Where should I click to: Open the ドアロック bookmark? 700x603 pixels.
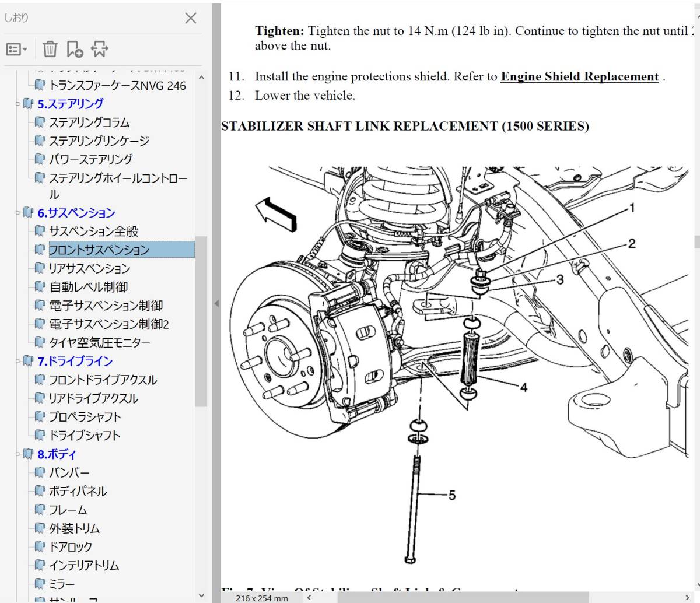coord(71,547)
